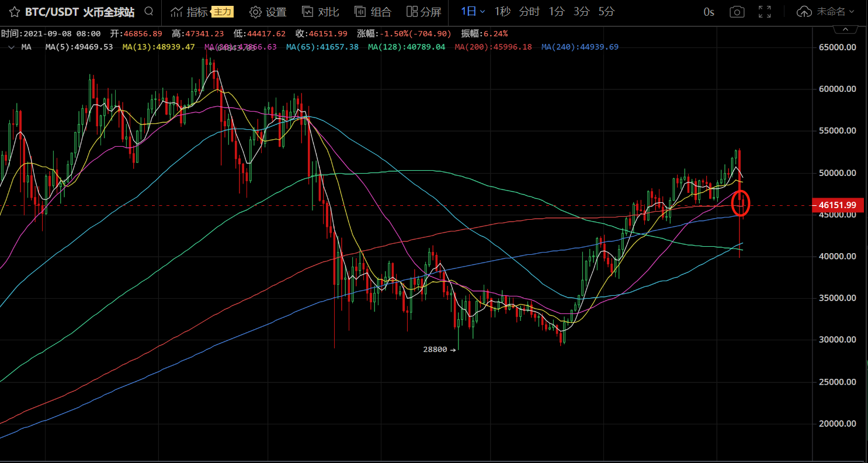868x463 pixels.
Task: Click the 涨幅 -1.50% change readout
Action: point(404,34)
